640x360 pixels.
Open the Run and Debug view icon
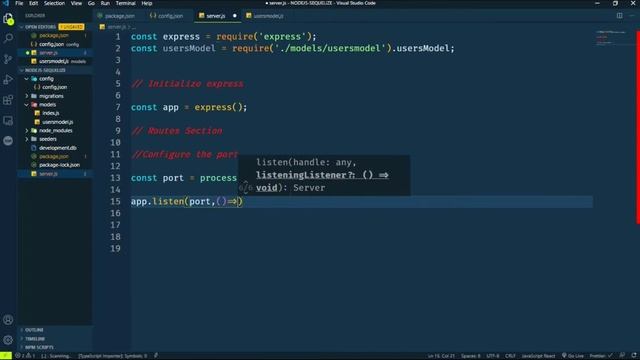(x=8, y=80)
